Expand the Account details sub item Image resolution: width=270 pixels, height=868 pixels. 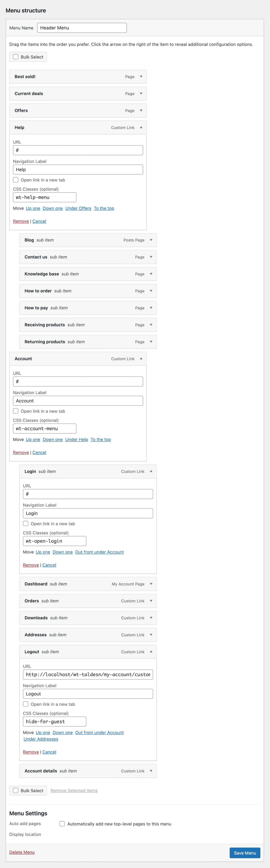151,771
